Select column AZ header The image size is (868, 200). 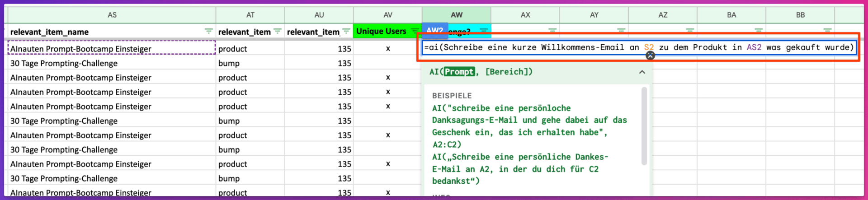coord(663,15)
